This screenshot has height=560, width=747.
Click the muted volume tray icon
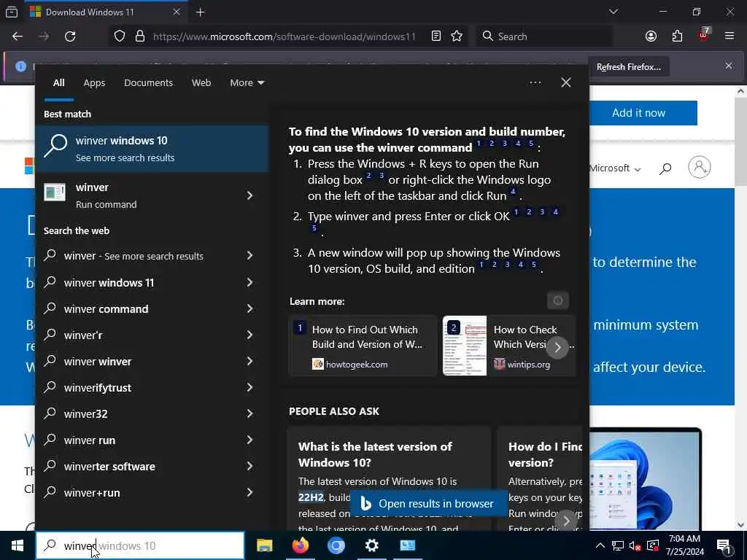click(x=635, y=545)
